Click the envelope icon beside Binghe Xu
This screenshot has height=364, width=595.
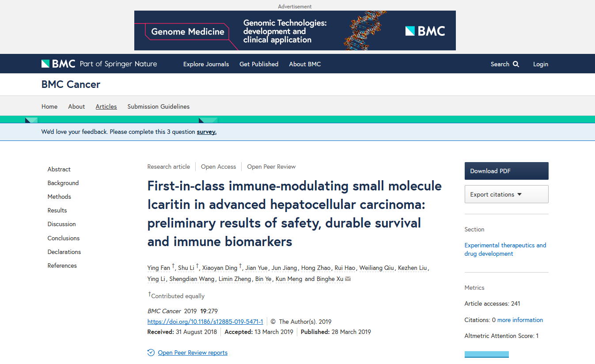point(348,279)
